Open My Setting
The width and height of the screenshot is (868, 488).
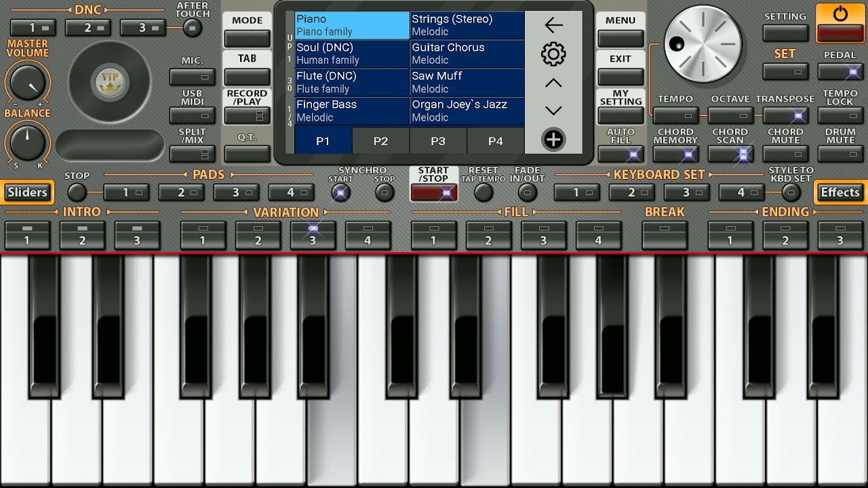pyautogui.click(x=620, y=115)
